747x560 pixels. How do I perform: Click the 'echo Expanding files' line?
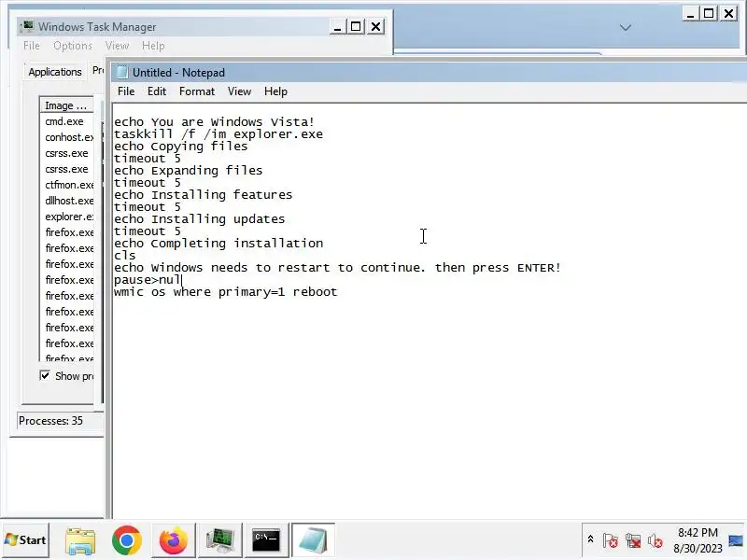tap(189, 171)
